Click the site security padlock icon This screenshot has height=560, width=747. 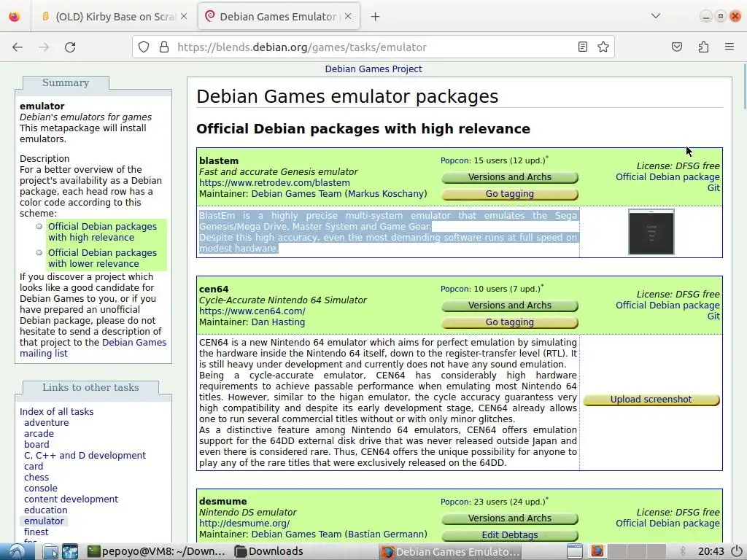click(164, 47)
